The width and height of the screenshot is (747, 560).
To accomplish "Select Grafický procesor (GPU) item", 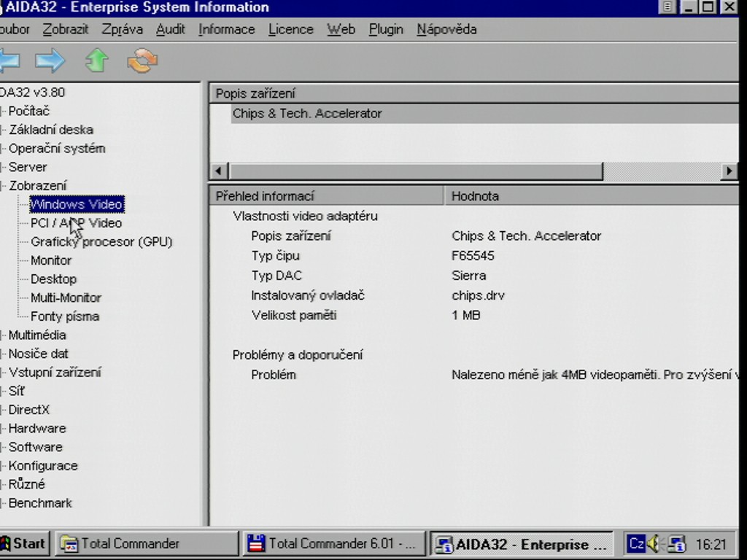I will (x=101, y=242).
